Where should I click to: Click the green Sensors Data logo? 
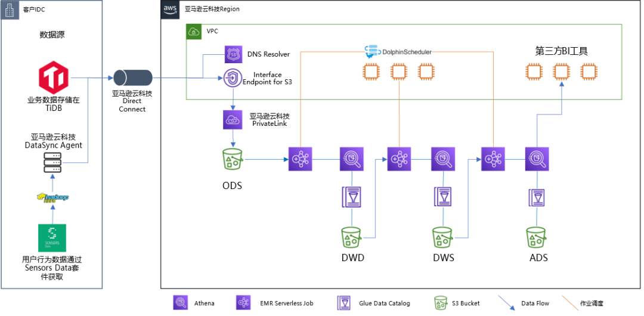52,238
